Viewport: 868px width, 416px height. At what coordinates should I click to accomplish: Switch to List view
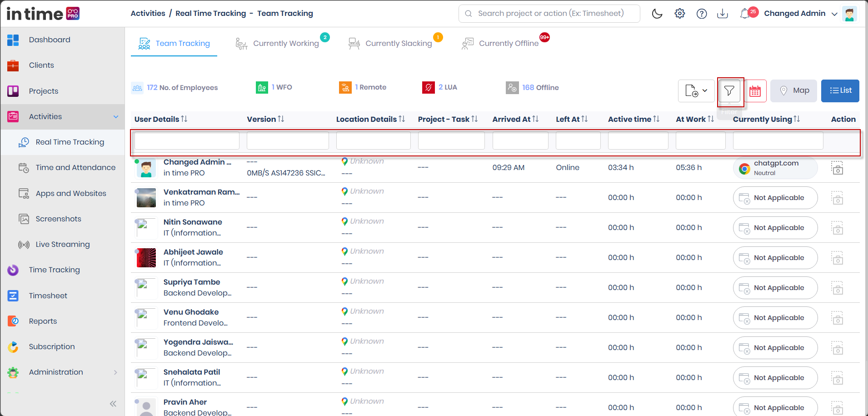point(840,91)
